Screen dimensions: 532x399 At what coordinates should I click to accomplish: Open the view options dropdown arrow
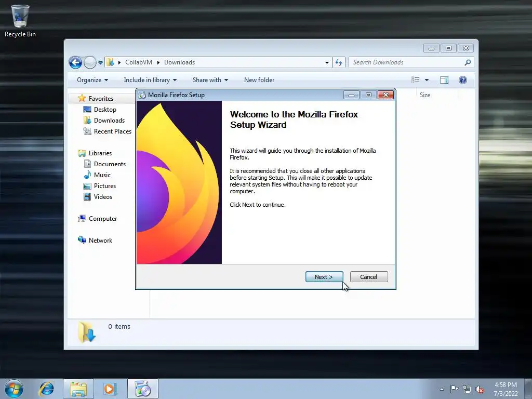(x=427, y=80)
